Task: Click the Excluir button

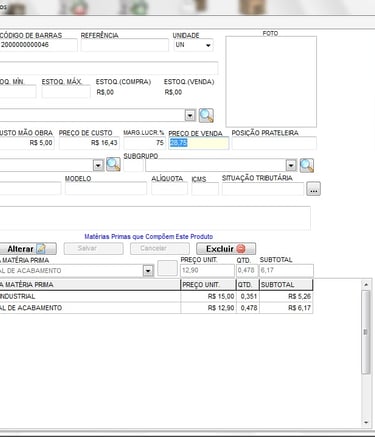Action: [x=226, y=249]
